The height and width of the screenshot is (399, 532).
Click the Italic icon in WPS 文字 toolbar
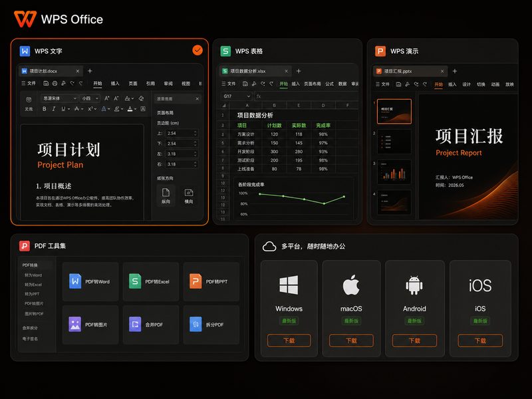click(54, 109)
